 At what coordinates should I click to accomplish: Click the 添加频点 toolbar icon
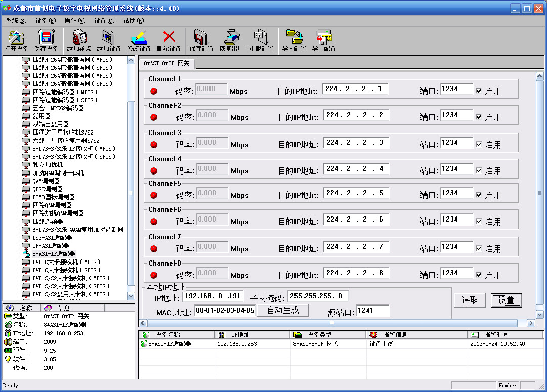pos(79,37)
